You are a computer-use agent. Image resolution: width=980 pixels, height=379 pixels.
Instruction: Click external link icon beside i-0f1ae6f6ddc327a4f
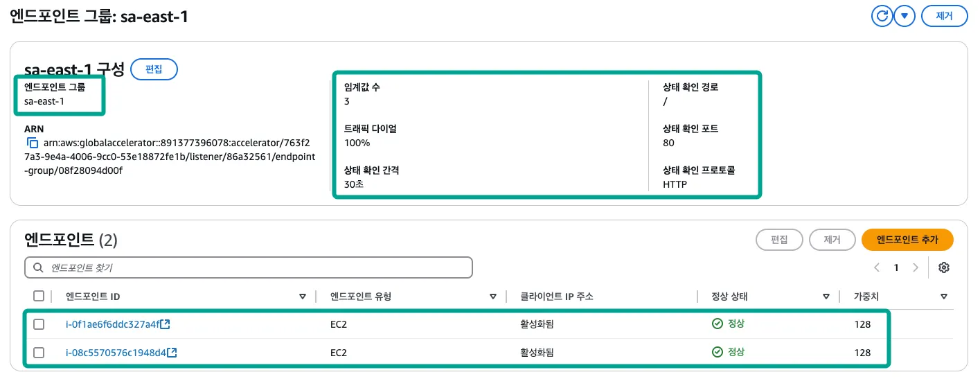tap(166, 324)
